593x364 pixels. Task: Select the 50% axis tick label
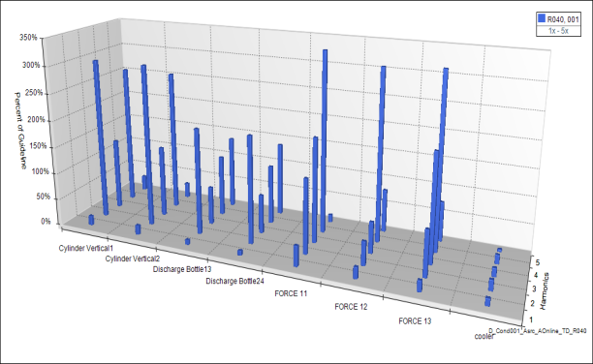click(43, 197)
